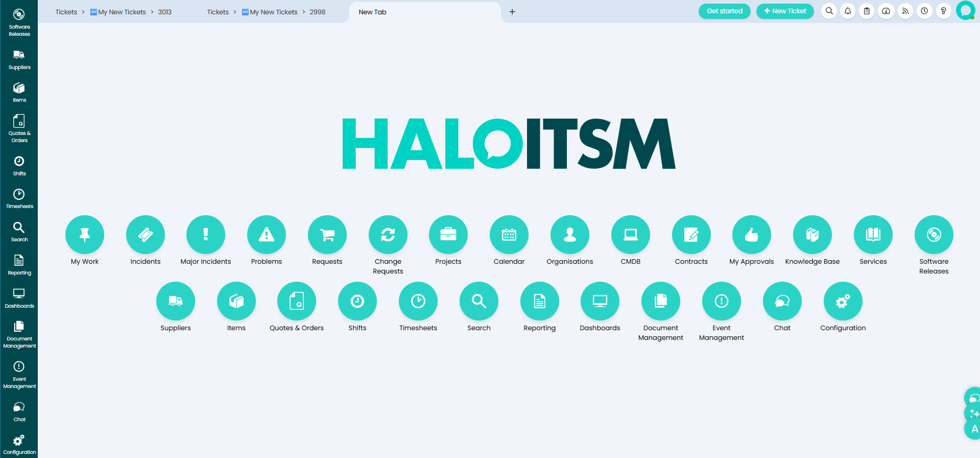
Task: Open the Chat bubbles icon in grid
Action: click(782, 301)
